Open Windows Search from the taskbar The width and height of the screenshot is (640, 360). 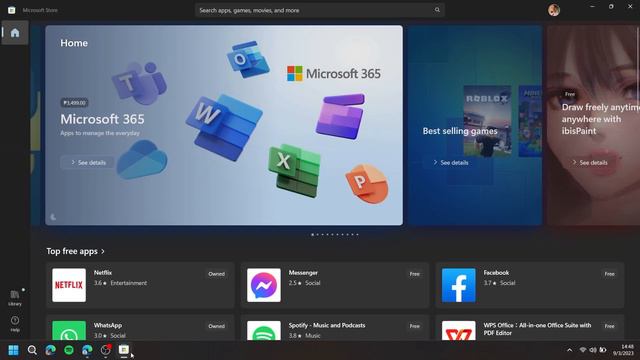(x=32, y=350)
